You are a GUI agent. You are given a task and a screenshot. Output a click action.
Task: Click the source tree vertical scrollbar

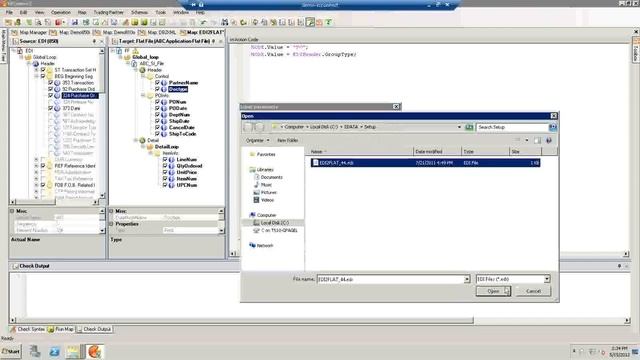pyautogui.click(x=102, y=123)
